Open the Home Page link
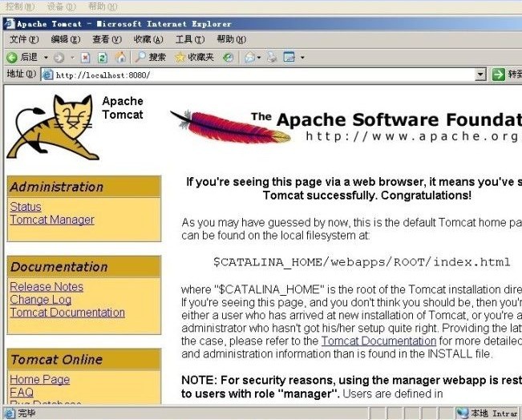Viewport: 522px width, 420px height. point(40,380)
